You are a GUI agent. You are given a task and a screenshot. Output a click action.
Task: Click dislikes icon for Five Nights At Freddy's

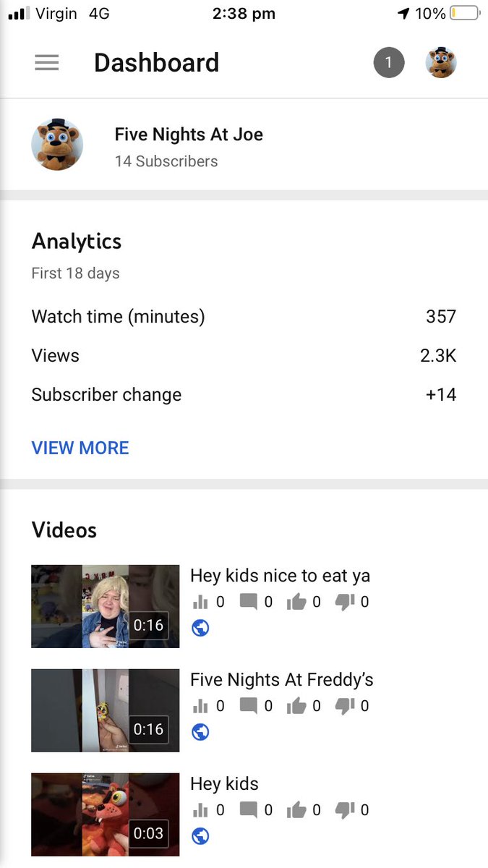pos(345,706)
